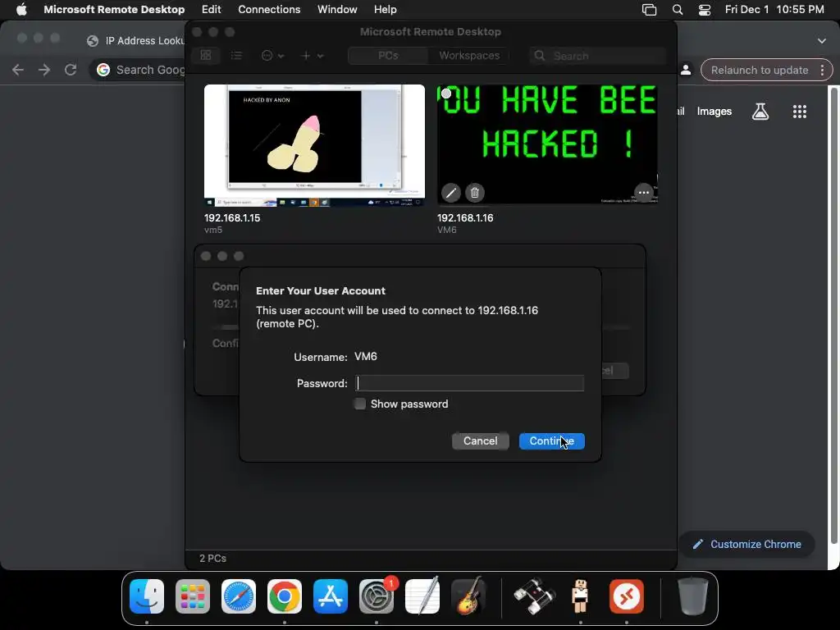Open GarageBand from the Dock
Viewport: 840px width, 630px height.
468,596
